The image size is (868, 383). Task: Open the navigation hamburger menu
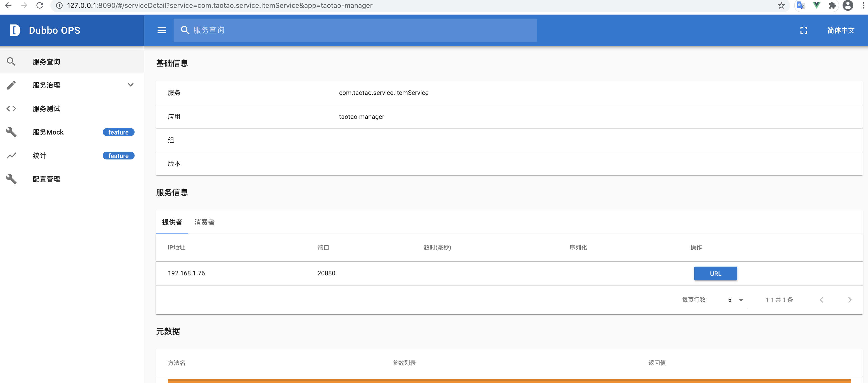coord(162,30)
